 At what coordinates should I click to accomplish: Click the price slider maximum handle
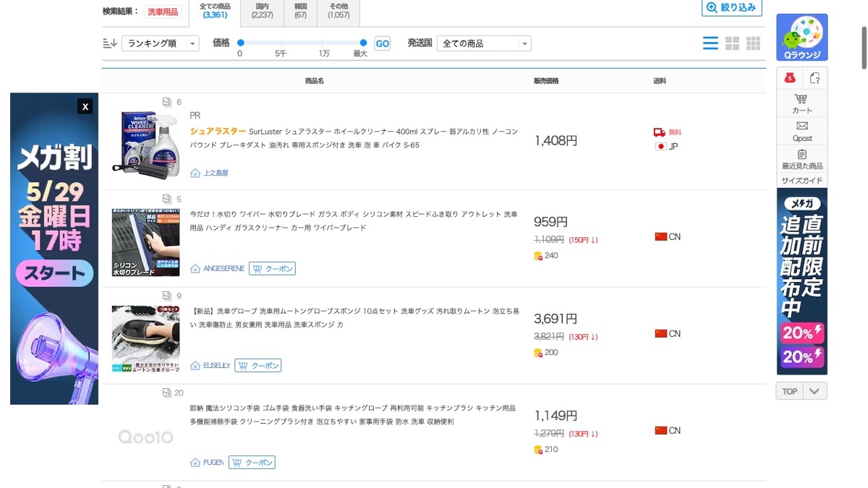(x=363, y=43)
